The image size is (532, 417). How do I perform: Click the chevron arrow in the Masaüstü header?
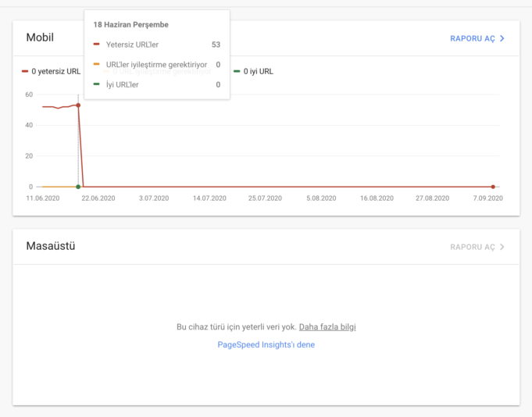pos(502,247)
